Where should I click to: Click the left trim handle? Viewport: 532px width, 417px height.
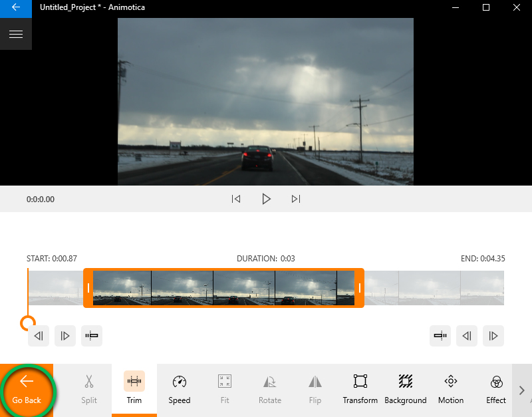click(x=88, y=288)
